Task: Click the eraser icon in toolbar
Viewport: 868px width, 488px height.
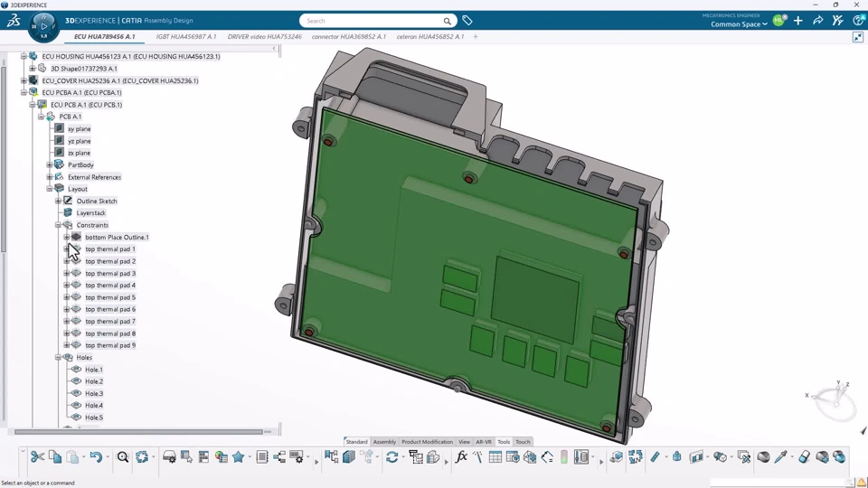Action: [x=805, y=457]
